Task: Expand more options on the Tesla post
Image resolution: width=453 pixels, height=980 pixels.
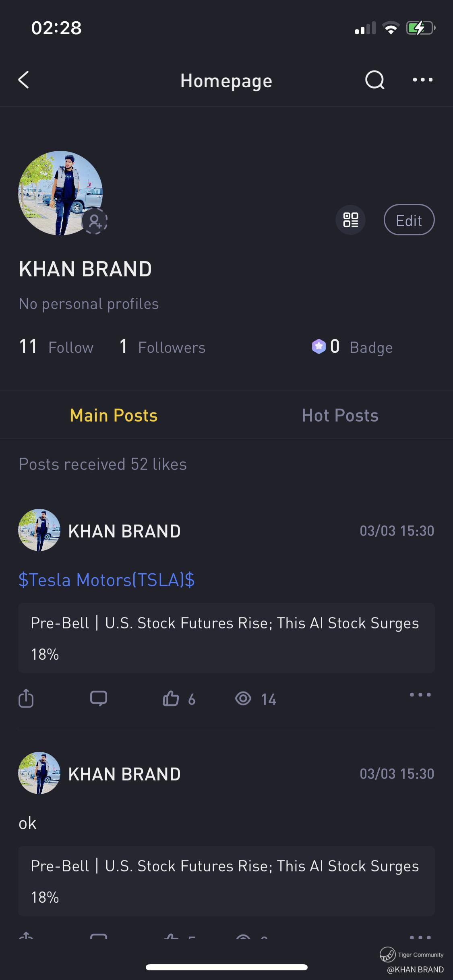Action: click(x=420, y=695)
